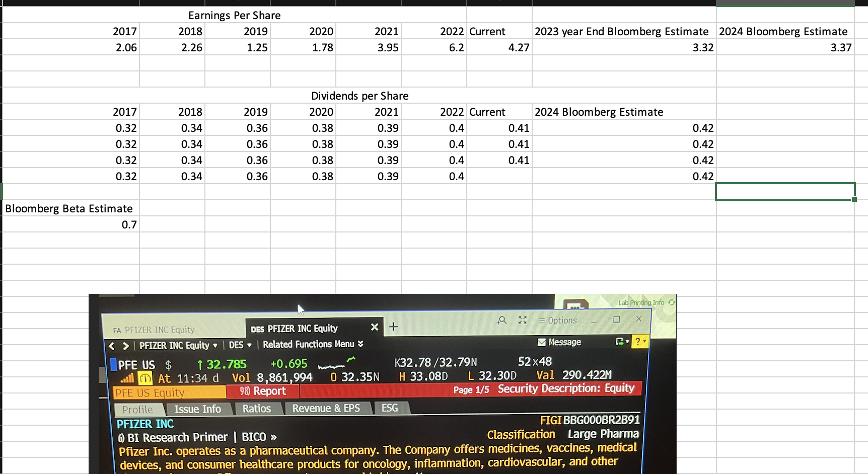Select the 2019 EPS value 1.25
The image size is (868, 474).
click(x=238, y=47)
